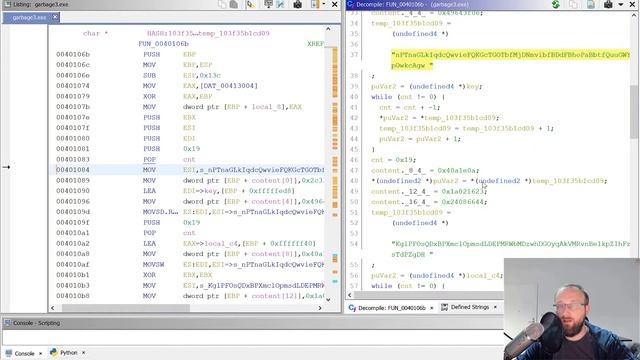640x360 pixels.
Task: Click the Listing vertical scrollbar down arrow
Action: (x=328, y=300)
